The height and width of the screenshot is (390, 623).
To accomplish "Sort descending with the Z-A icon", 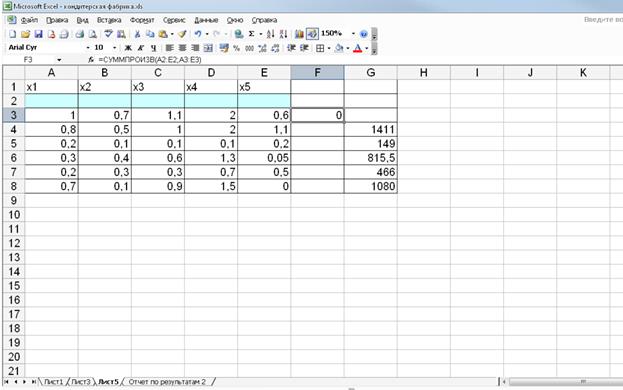I will coord(283,34).
